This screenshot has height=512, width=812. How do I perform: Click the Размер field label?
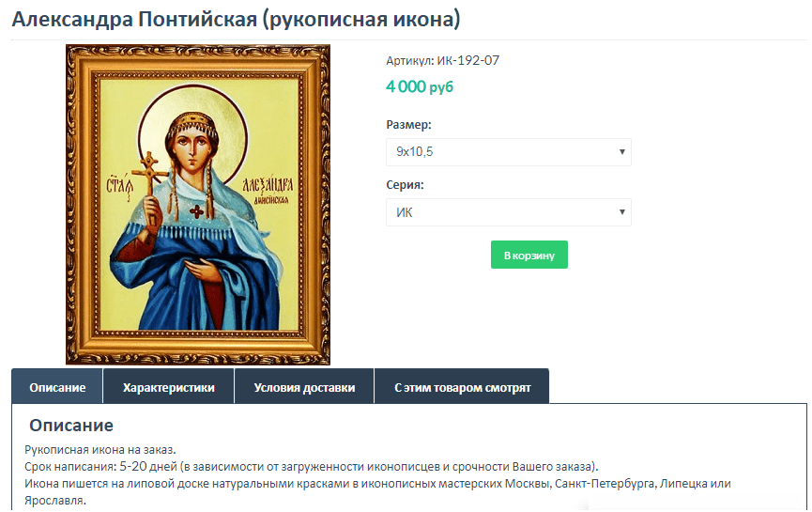point(408,124)
